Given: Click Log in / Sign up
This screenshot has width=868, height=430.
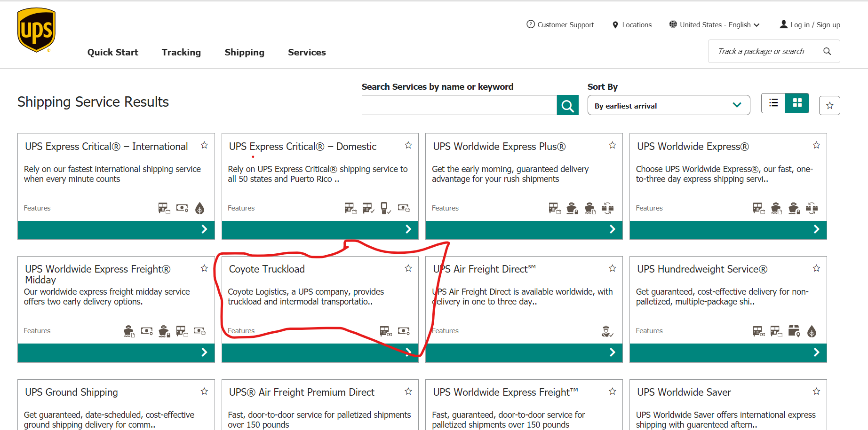Looking at the screenshot, I should pyautogui.click(x=810, y=24).
